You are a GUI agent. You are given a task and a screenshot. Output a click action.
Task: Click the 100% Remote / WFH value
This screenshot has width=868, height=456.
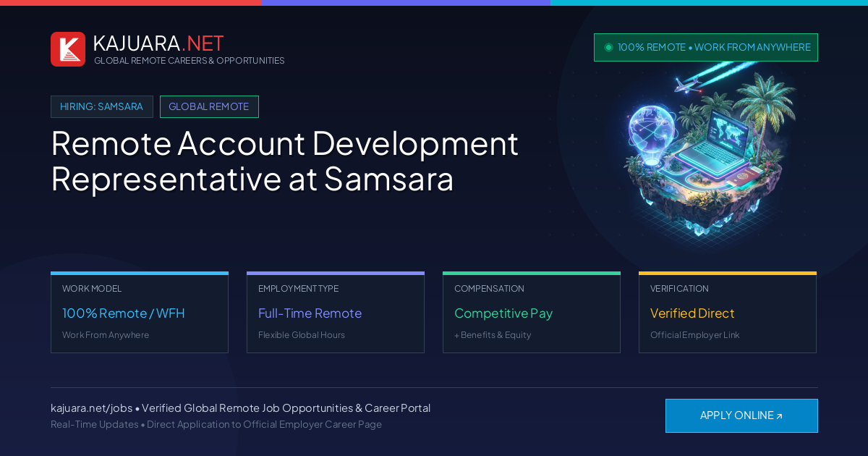pos(124,313)
